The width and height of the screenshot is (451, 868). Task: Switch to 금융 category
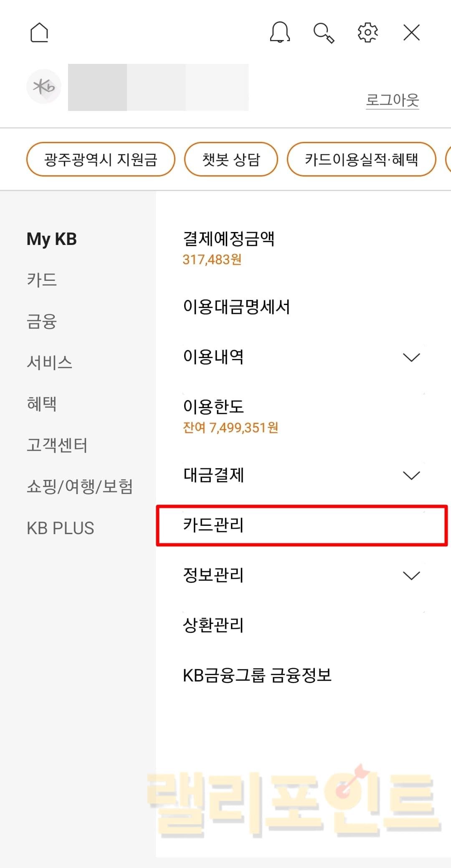[x=42, y=321]
